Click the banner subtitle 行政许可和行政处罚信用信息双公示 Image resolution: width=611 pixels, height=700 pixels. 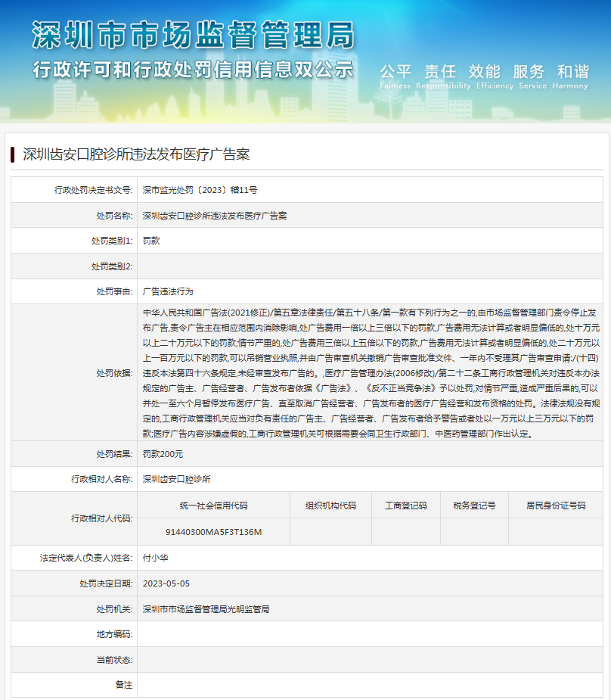[x=193, y=70]
